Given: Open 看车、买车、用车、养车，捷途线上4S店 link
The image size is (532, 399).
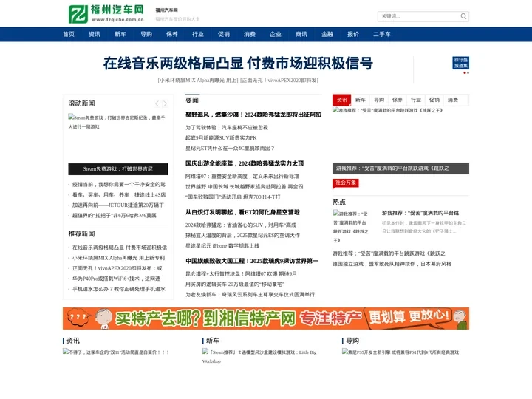Looking at the screenshot, I should (x=119, y=195).
